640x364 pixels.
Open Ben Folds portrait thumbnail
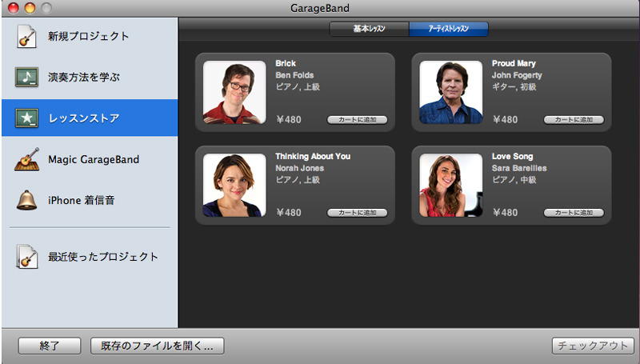coord(234,92)
